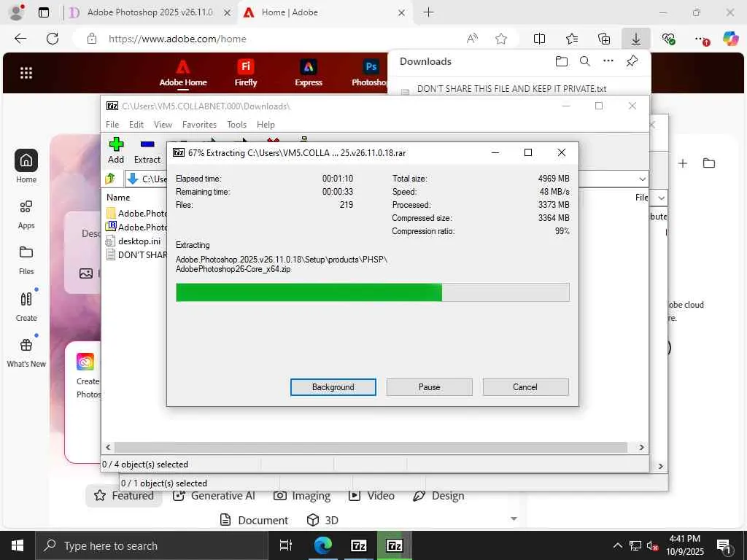The height and width of the screenshot is (560, 747).
Task: Switch to Adobe Photoshop 2025 browser tab
Action: (150, 12)
